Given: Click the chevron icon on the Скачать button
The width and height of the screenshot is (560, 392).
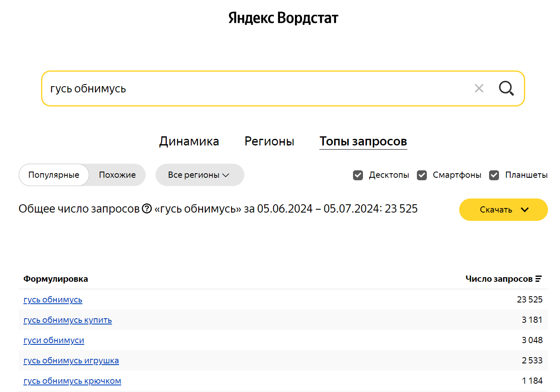Looking at the screenshot, I should [524, 210].
